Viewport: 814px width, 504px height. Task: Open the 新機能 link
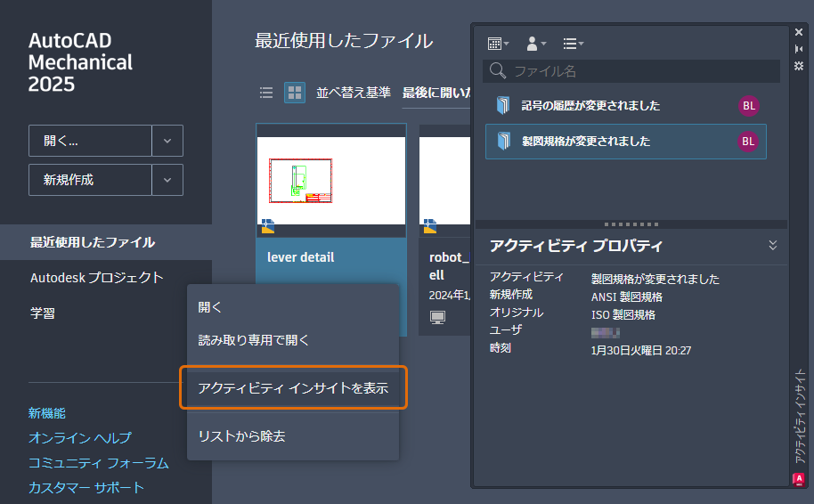click(x=46, y=413)
